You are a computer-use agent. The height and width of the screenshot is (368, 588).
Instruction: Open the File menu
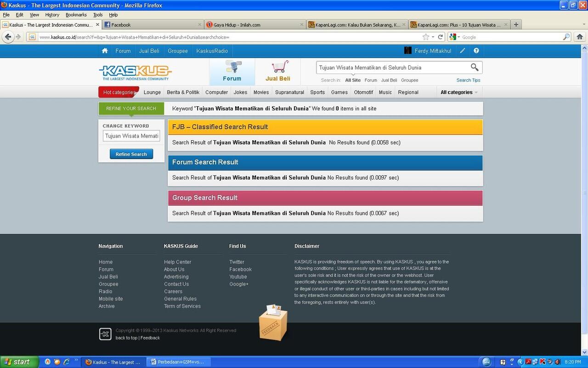[x=6, y=15]
